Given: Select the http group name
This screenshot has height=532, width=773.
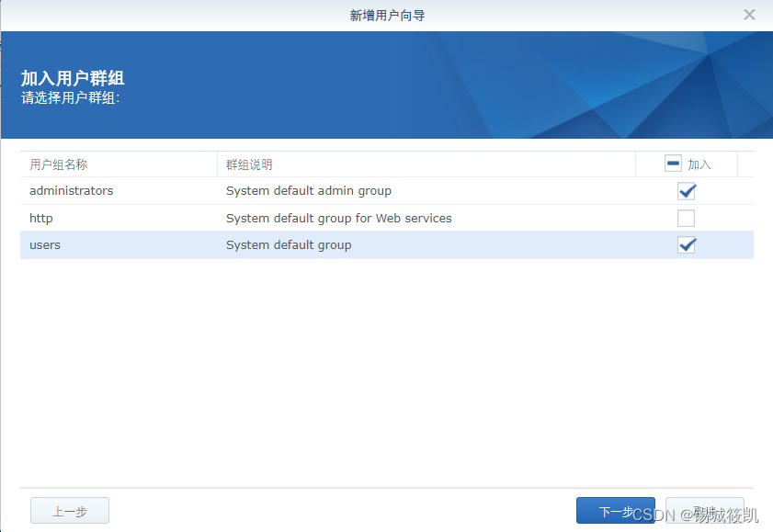Looking at the screenshot, I should pos(41,218).
